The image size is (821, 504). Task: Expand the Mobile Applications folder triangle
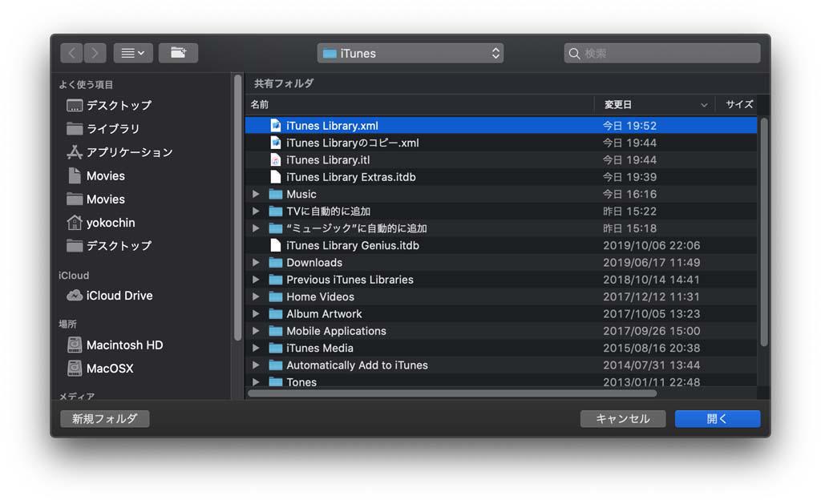(x=256, y=331)
